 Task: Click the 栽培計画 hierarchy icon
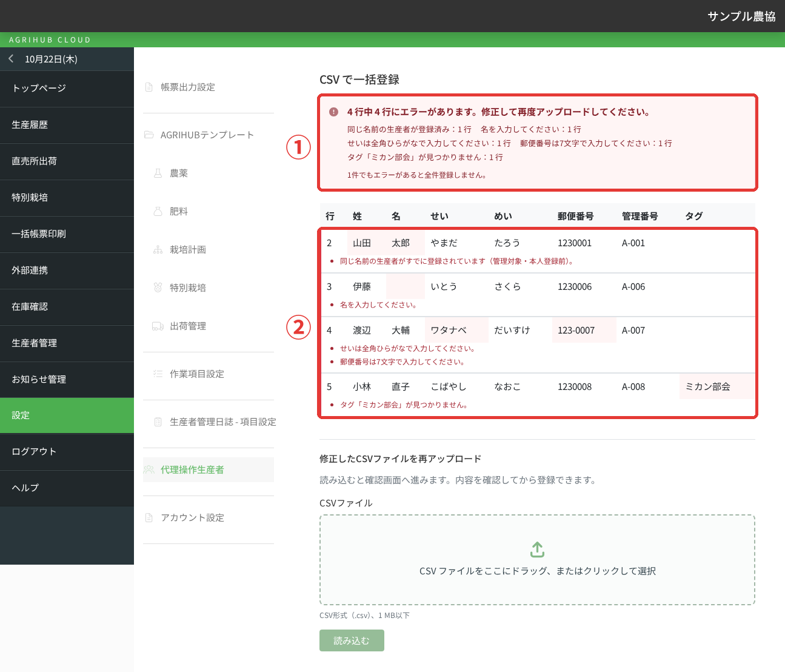pyautogui.click(x=158, y=250)
